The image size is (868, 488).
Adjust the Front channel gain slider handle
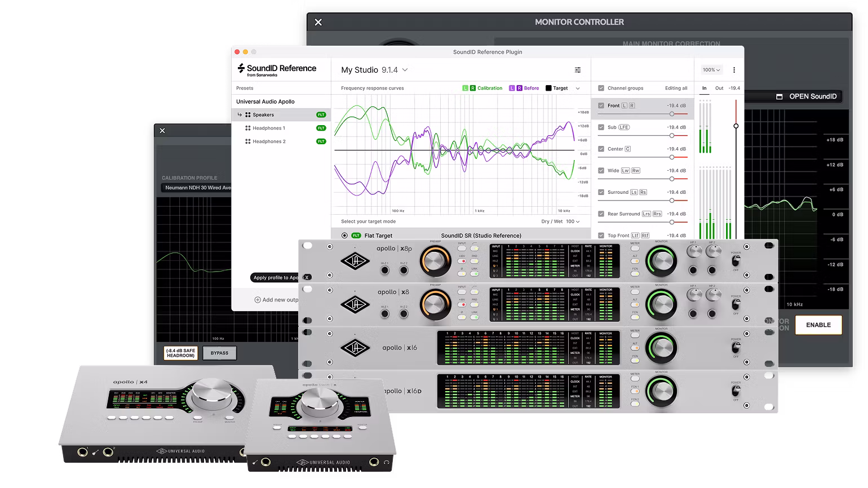coord(672,114)
